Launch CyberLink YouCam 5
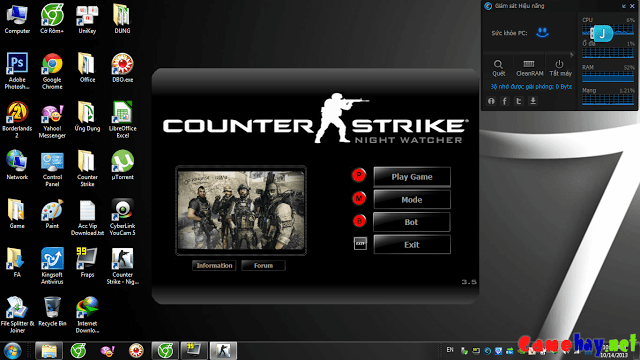 coord(122,217)
